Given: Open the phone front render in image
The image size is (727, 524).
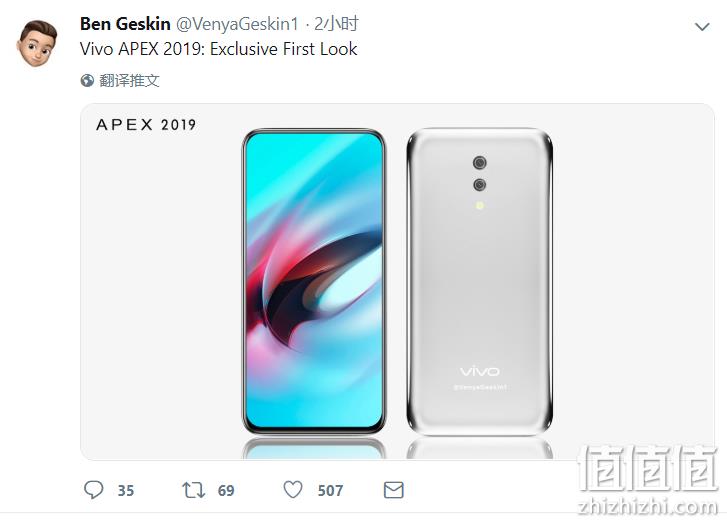Looking at the screenshot, I should tap(314, 281).
